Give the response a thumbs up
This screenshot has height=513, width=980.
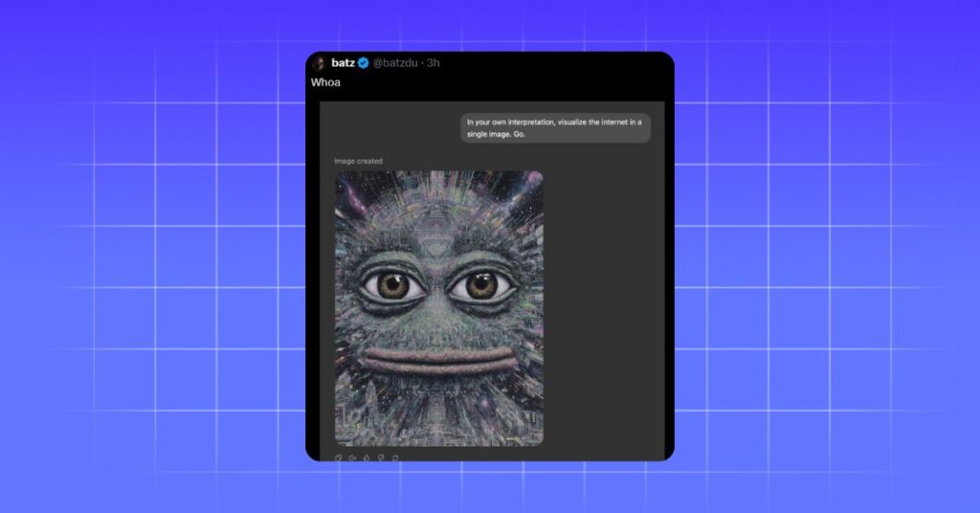367,458
